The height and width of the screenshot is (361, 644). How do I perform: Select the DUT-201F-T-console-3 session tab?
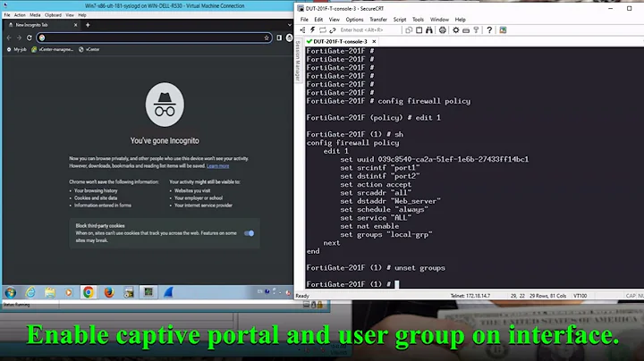(x=340, y=41)
